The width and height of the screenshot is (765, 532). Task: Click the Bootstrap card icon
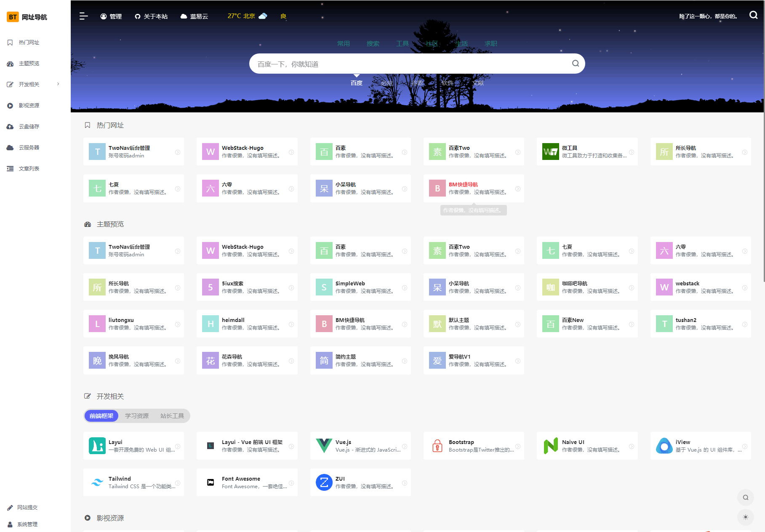(437, 446)
